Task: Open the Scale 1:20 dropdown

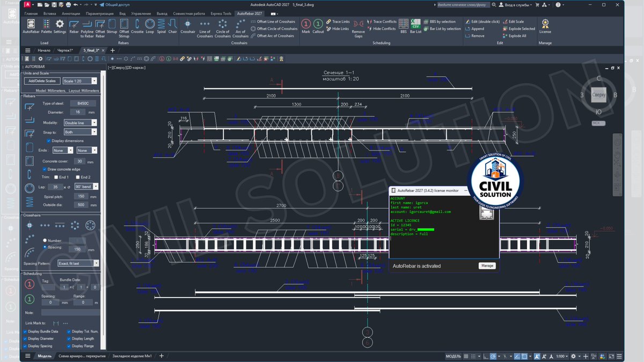Action: 79,81
